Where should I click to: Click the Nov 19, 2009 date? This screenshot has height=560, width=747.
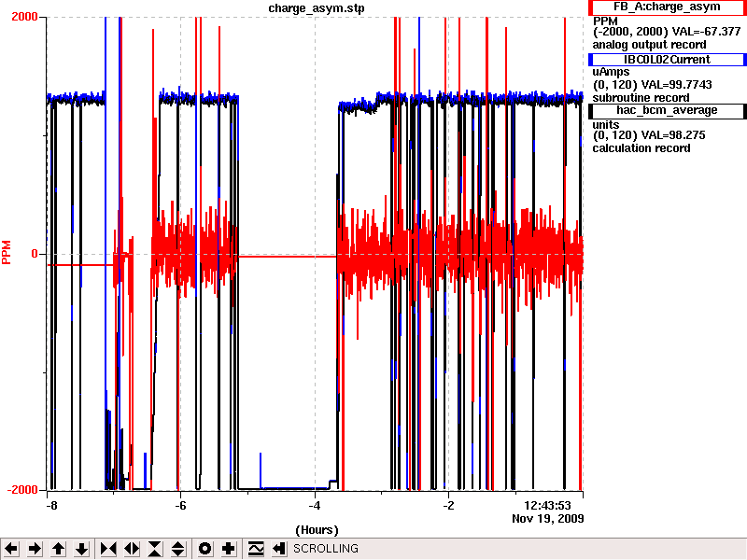548,518
